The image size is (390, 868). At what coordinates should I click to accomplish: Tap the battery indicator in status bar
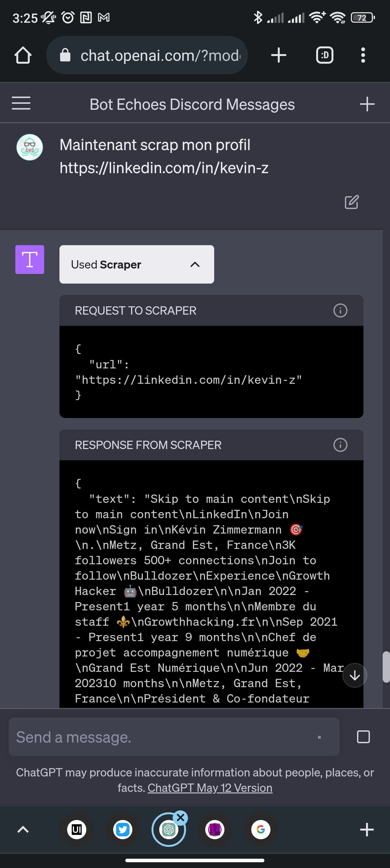click(363, 18)
